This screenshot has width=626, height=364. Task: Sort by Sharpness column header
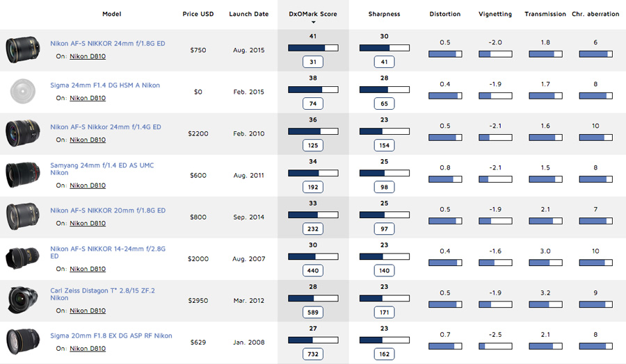(384, 14)
